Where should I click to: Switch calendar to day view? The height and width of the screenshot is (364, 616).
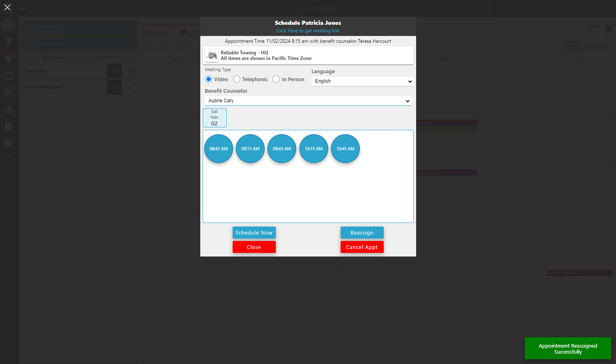pos(606,45)
